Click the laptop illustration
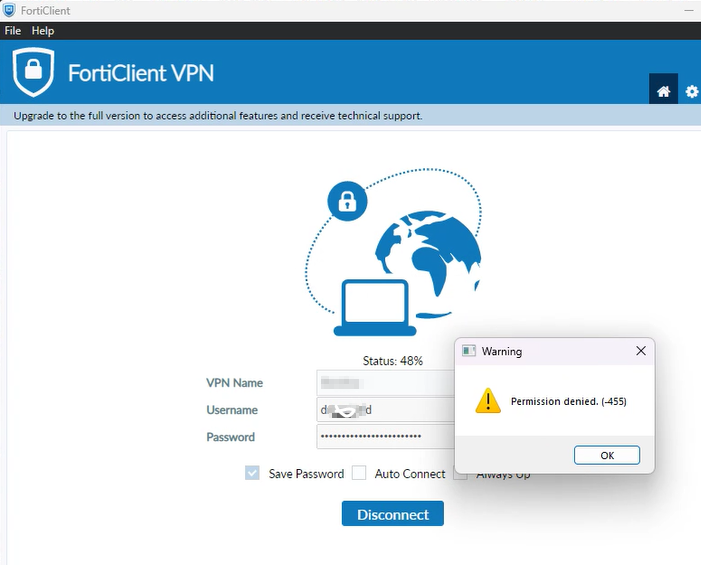Image resolution: width=701 pixels, height=565 pixels. tap(372, 308)
